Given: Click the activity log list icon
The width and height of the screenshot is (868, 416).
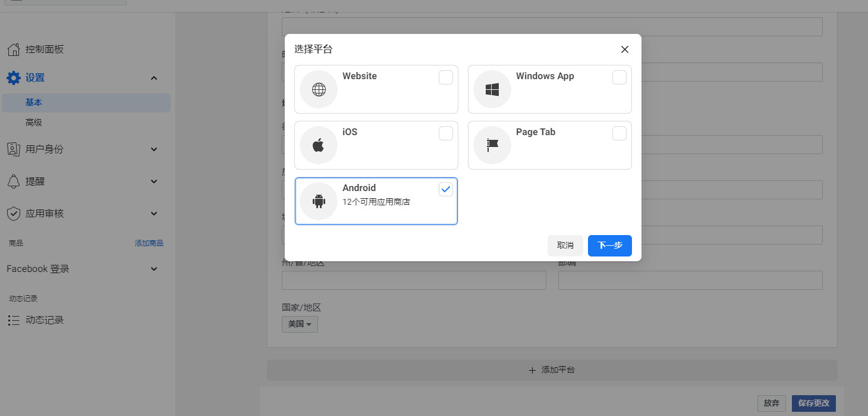Looking at the screenshot, I should coord(14,320).
